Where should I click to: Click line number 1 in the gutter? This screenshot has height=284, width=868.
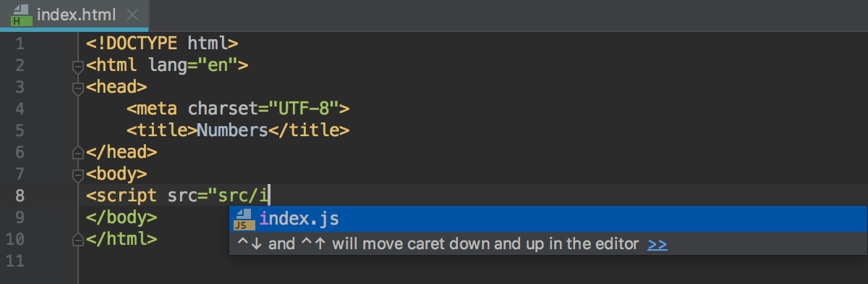[x=19, y=43]
